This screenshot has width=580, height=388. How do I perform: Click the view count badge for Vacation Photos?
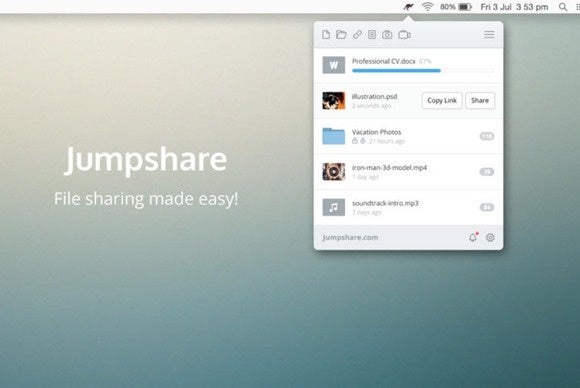point(487,136)
